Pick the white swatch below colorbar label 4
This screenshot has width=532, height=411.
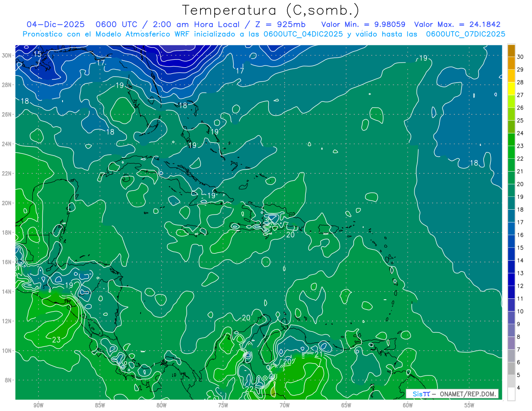click(511, 394)
